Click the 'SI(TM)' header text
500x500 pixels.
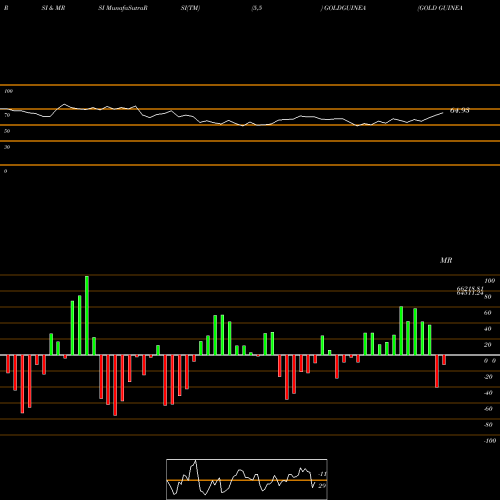point(190,8)
